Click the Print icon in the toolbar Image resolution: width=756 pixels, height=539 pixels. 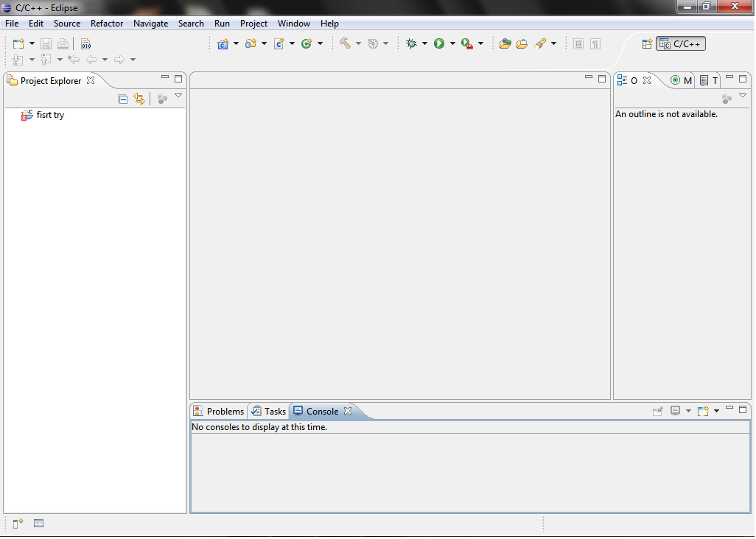coord(63,43)
